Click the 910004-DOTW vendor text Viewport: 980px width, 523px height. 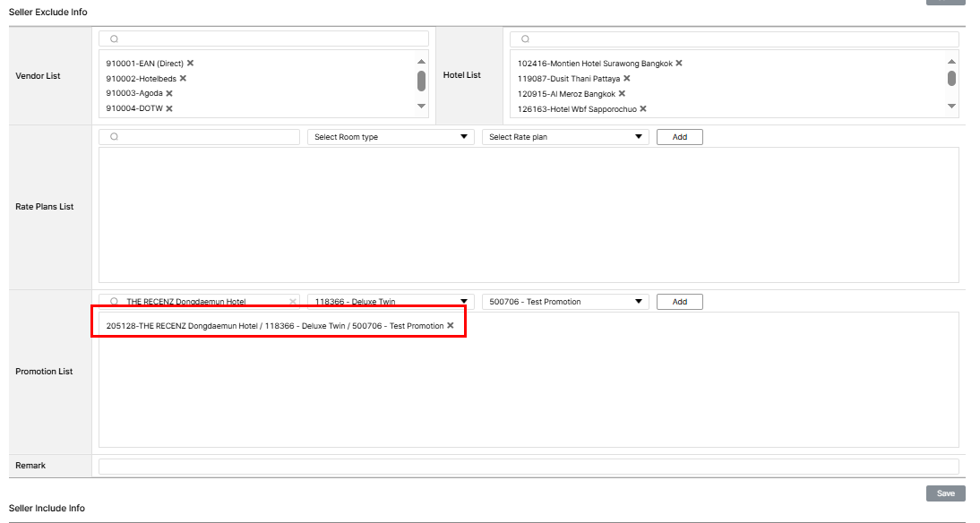tap(134, 108)
